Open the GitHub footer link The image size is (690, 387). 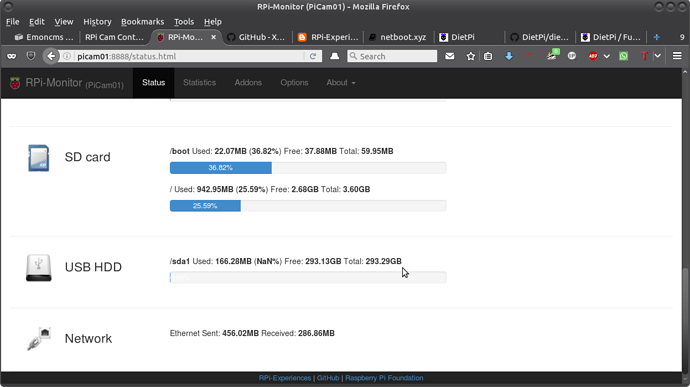click(328, 378)
